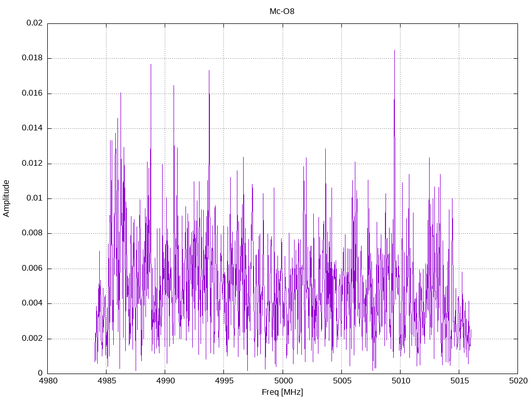Viewport: 532px width, 399px height.
Task: Click the Freq [MHz] axis label
Action: pos(282,392)
